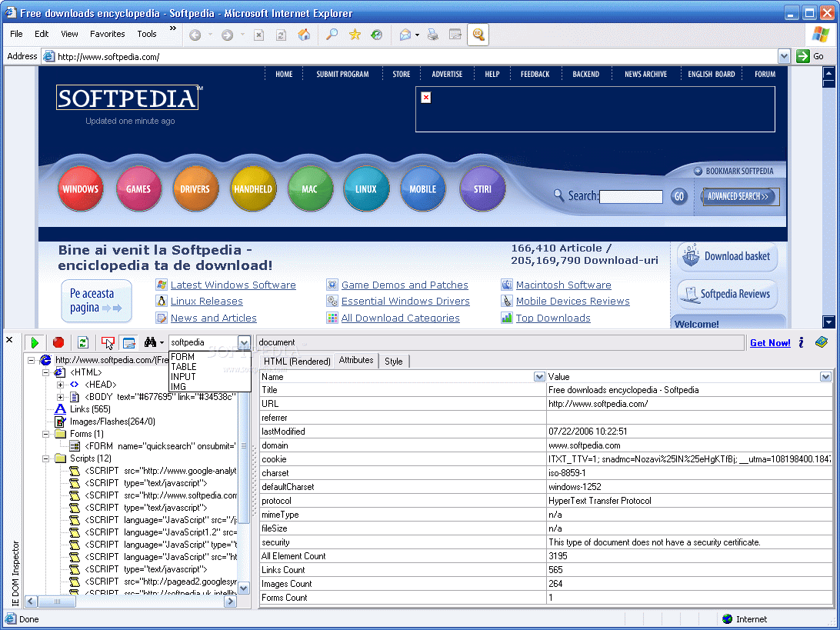Click the LINUX teal category ball
Image resolution: width=840 pixels, height=630 pixels.
tap(366, 188)
